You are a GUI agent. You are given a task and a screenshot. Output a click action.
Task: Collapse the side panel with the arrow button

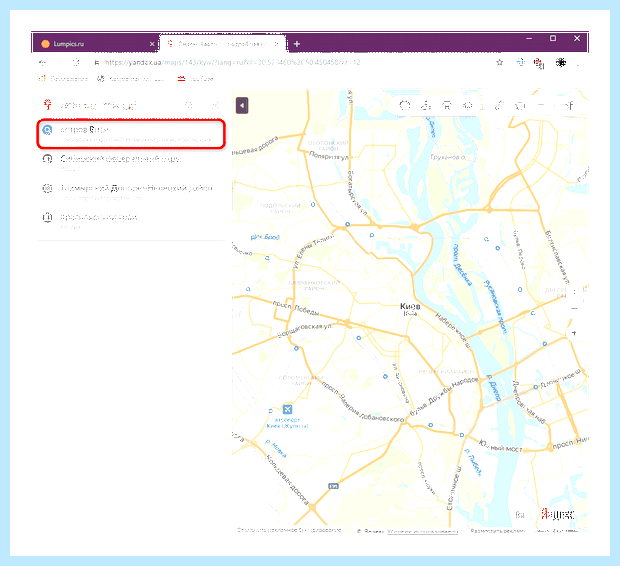(242, 106)
